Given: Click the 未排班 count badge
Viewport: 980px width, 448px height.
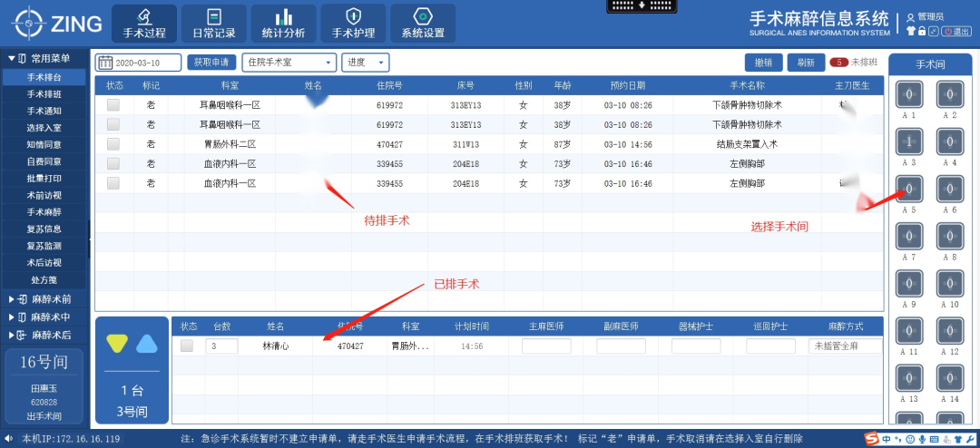Looking at the screenshot, I should point(838,63).
